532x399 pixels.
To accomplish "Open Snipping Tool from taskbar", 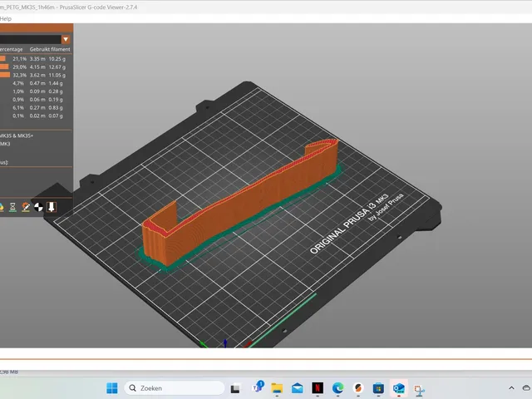I will click(x=419, y=390).
